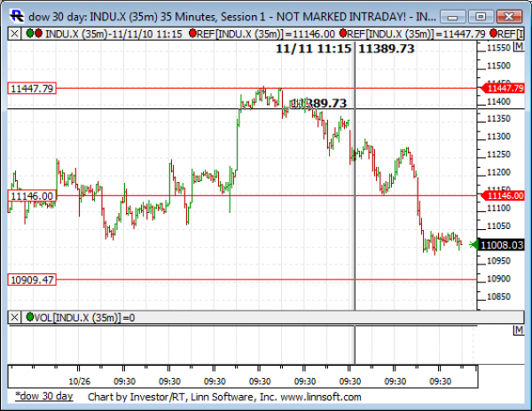
Task: Click the red 11447.79 tag on price scale
Action: tap(503, 88)
